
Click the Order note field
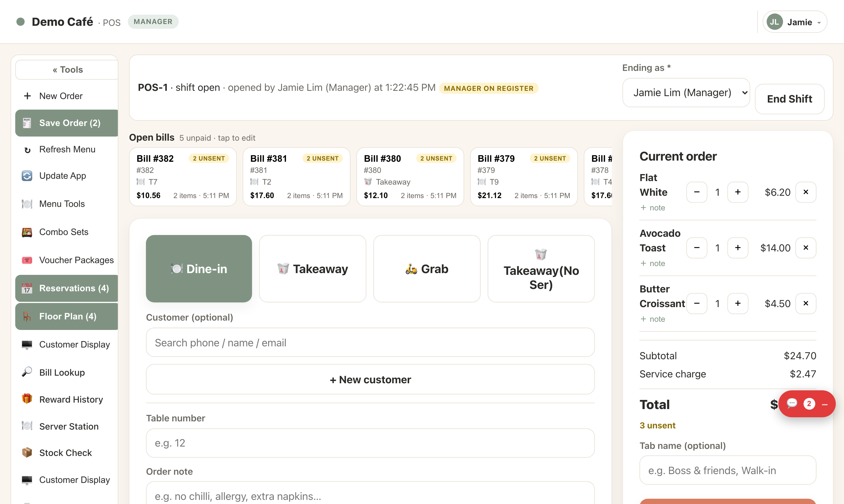click(x=370, y=493)
